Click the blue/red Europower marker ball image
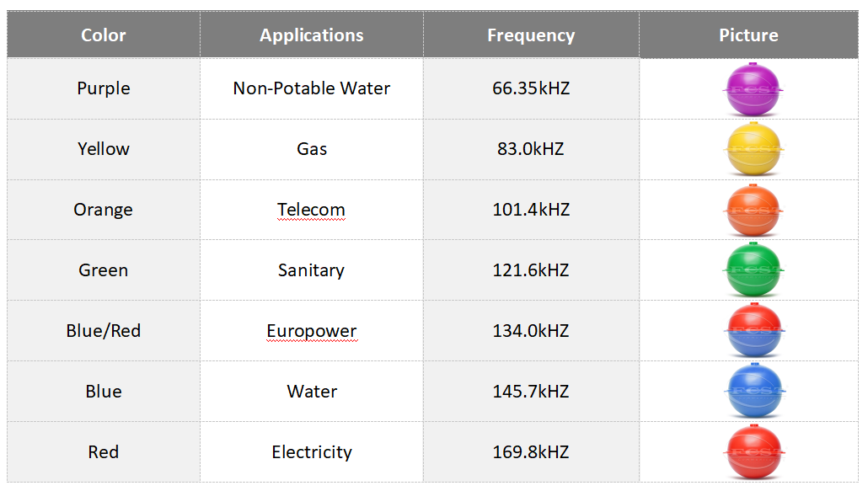The width and height of the screenshot is (868, 491). [x=753, y=331]
